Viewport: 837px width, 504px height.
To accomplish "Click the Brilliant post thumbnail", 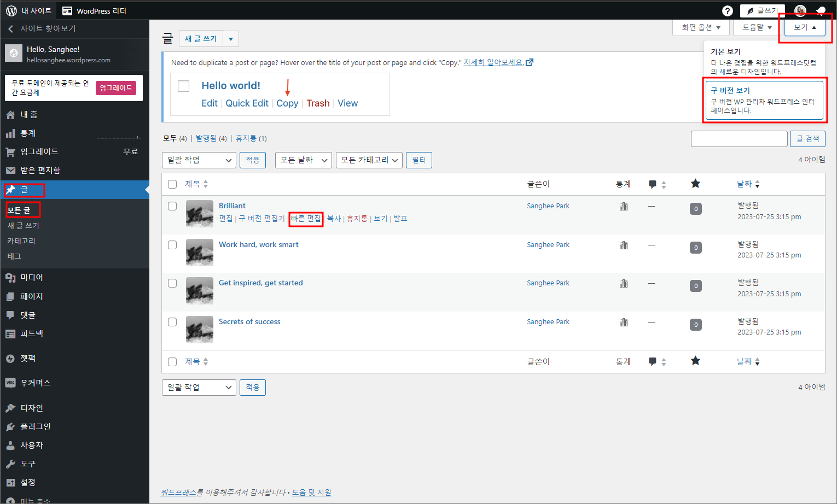I will (200, 214).
